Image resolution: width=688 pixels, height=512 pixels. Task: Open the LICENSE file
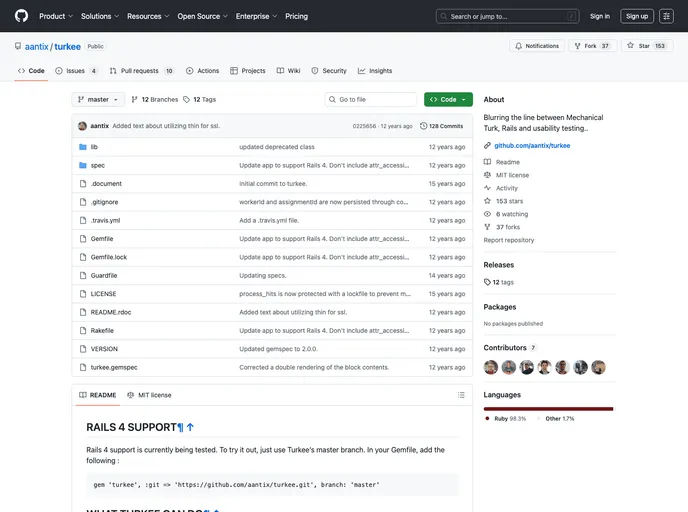104,294
